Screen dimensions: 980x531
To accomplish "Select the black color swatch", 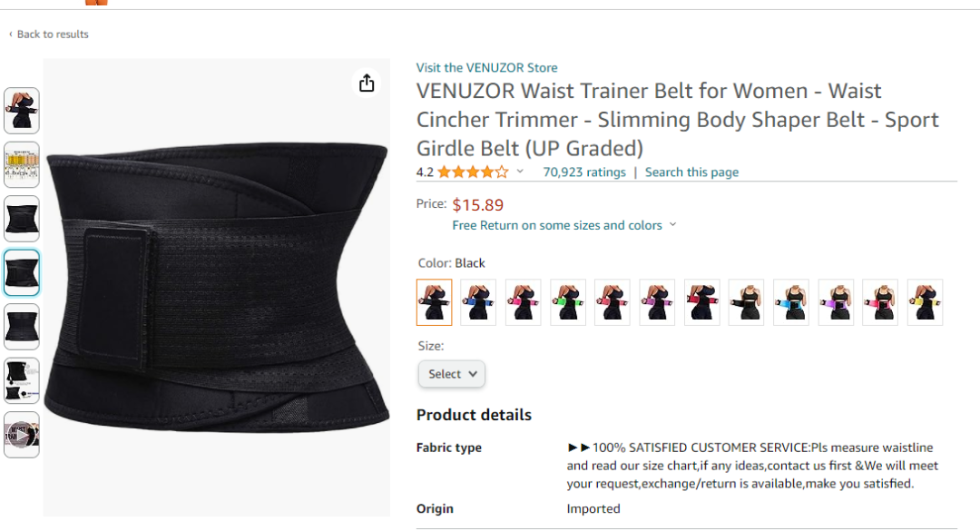I will tap(435, 302).
